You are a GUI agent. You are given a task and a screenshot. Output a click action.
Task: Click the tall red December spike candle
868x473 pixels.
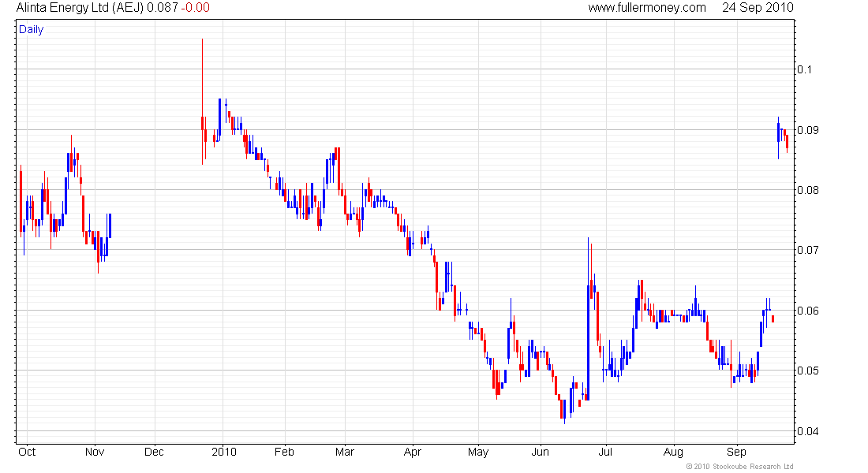[x=202, y=102]
